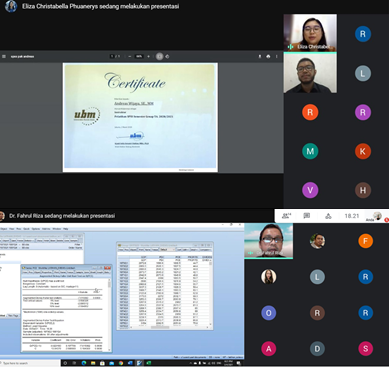Viewport: 389px width, 367px height.
Task: Click the rotate icon in PDF toolbar
Action: click(x=167, y=56)
